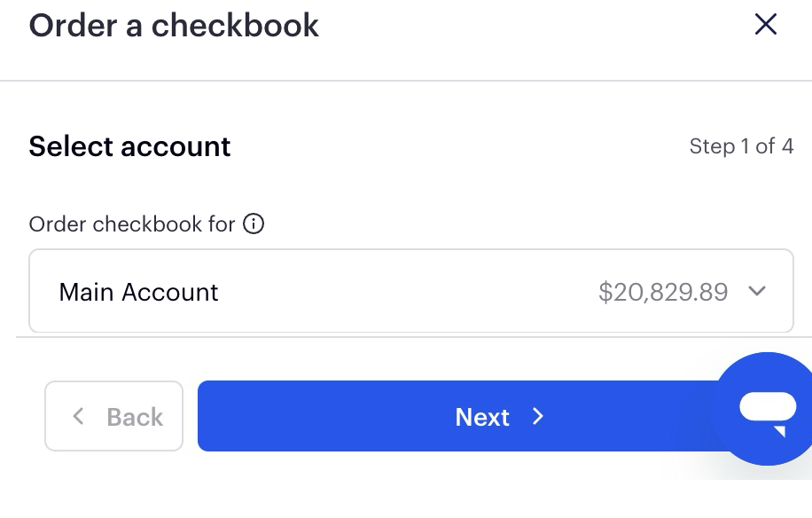
Task: Click the chat bubble's small triangular tail
Action: click(780, 431)
